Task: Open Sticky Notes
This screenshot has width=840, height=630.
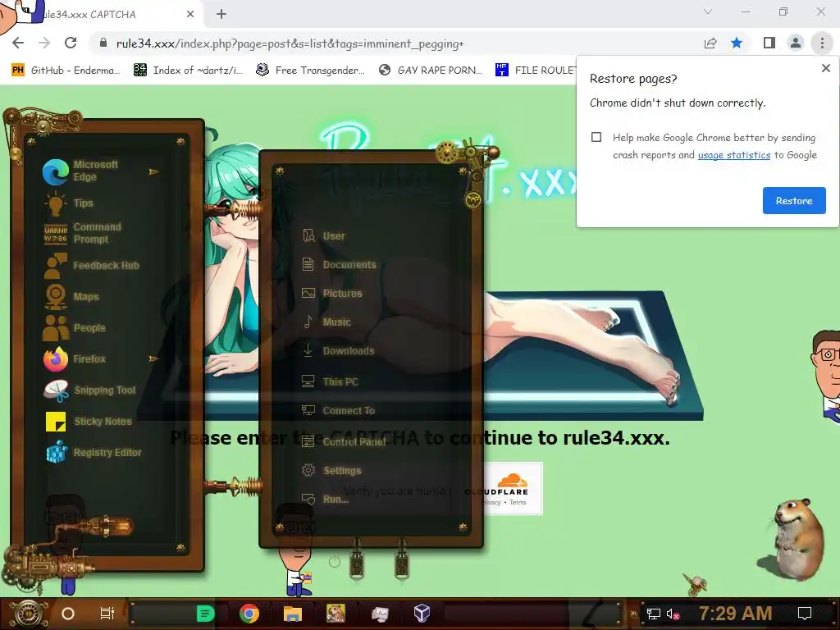Action: 89,421
